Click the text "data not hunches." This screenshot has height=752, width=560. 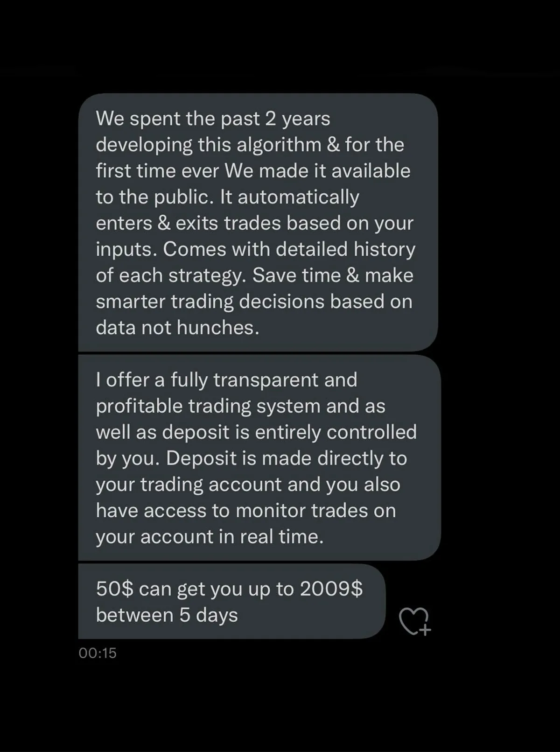coord(177,328)
